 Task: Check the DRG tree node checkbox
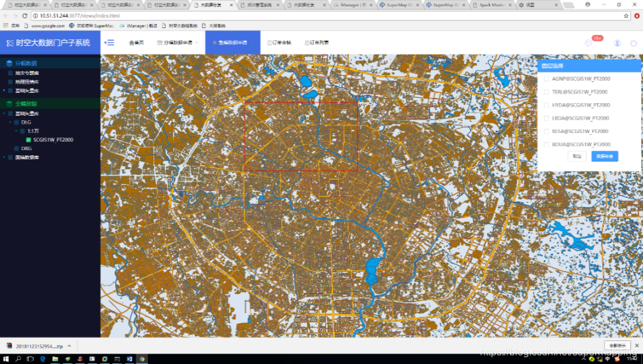[x=17, y=148]
